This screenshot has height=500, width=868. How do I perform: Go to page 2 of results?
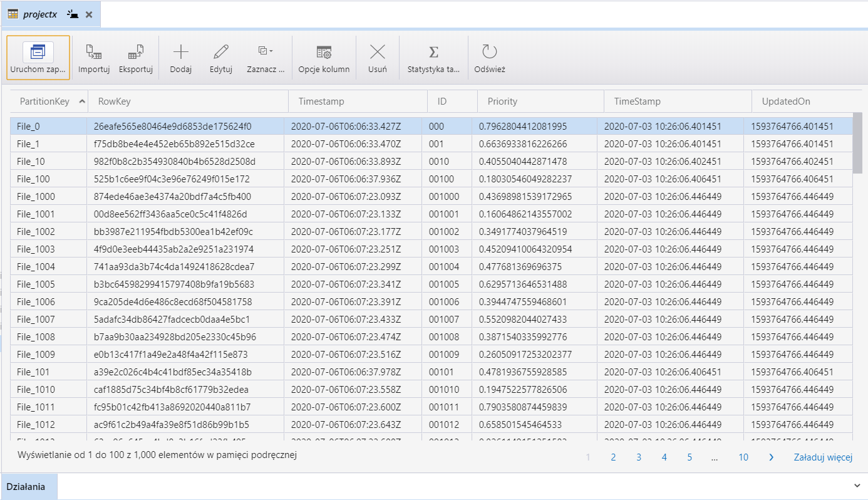point(613,457)
